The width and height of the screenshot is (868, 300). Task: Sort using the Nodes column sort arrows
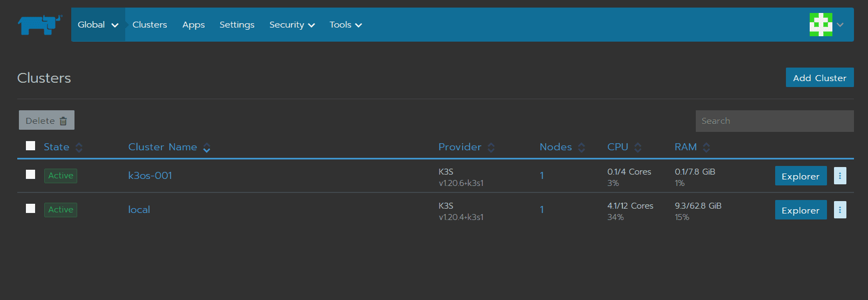tap(581, 148)
